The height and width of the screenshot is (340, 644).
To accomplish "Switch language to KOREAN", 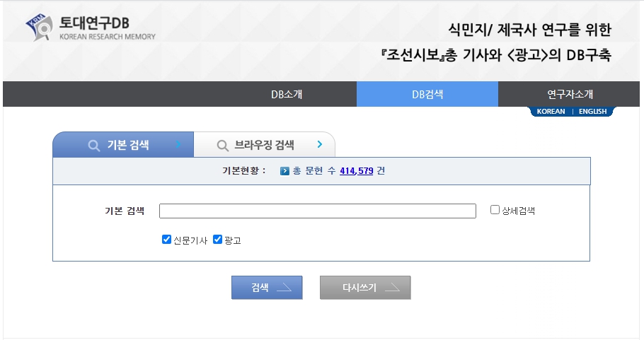I will coord(551,112).
